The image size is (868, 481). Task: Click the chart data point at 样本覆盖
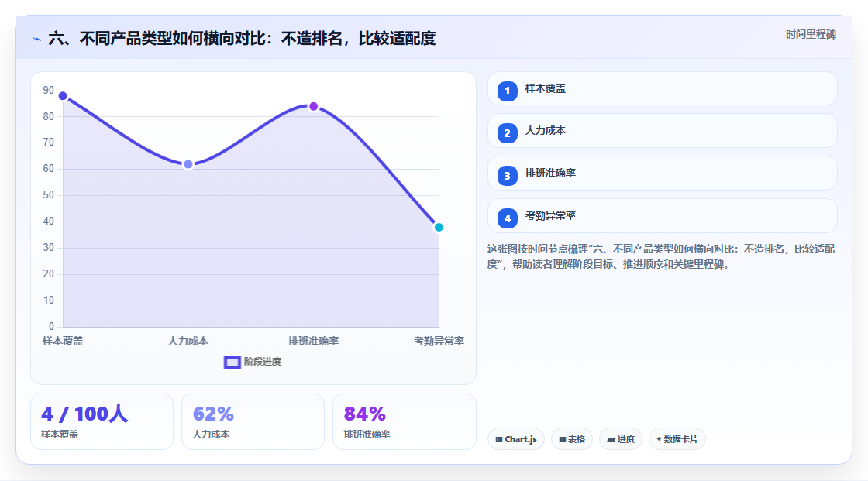pos(63,96)
